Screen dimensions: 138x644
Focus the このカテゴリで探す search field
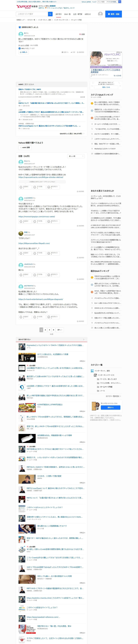pyautogui.click(x=32, y=14)
